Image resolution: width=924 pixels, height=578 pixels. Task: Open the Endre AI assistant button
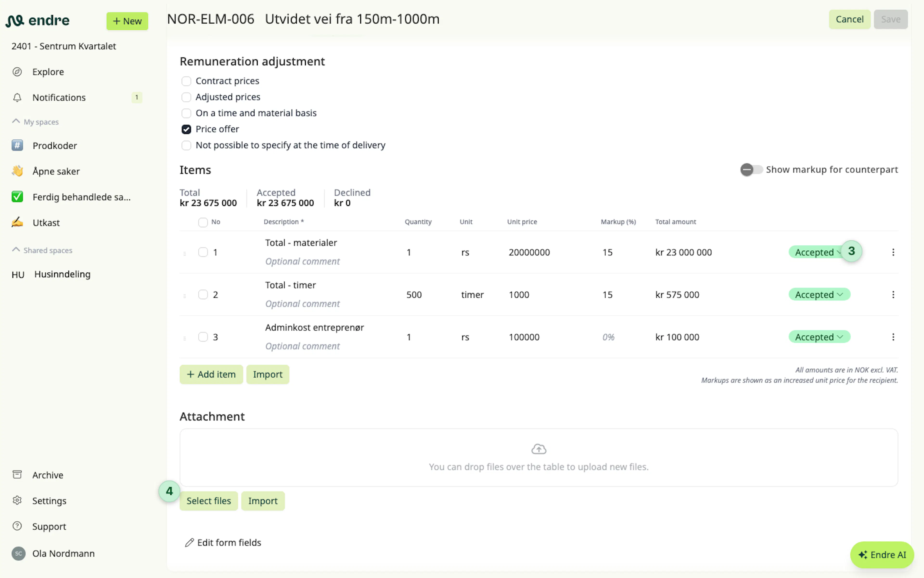[x=882, y=555]
